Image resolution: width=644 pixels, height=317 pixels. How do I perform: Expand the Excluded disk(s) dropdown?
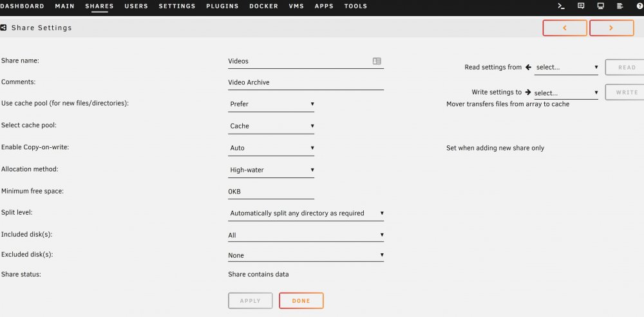pyautogui.click(x=306, y=255)
